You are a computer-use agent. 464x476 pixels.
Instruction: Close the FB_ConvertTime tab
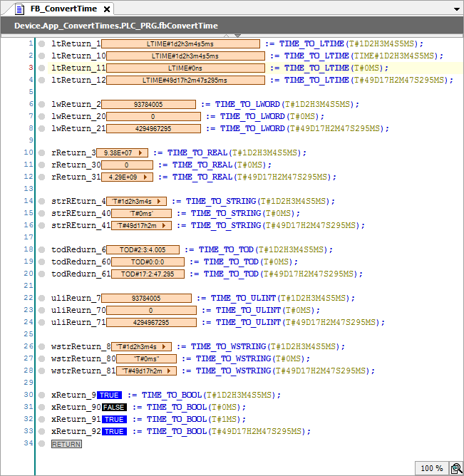point(106,9)
